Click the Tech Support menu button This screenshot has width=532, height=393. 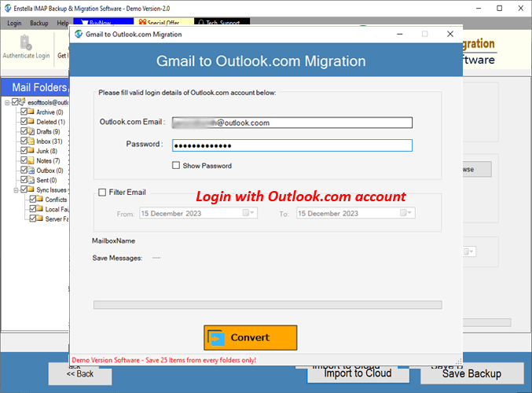pos(222,22)
